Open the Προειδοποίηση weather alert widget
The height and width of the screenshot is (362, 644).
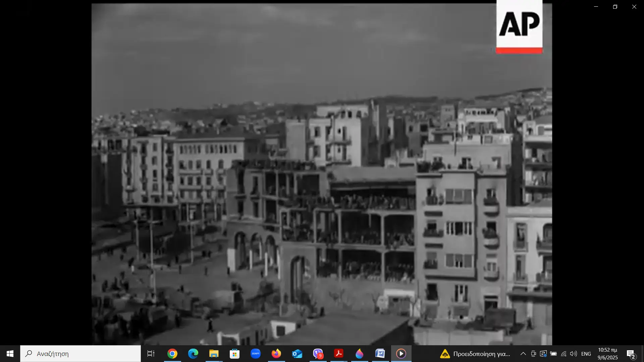coord(476,354)
